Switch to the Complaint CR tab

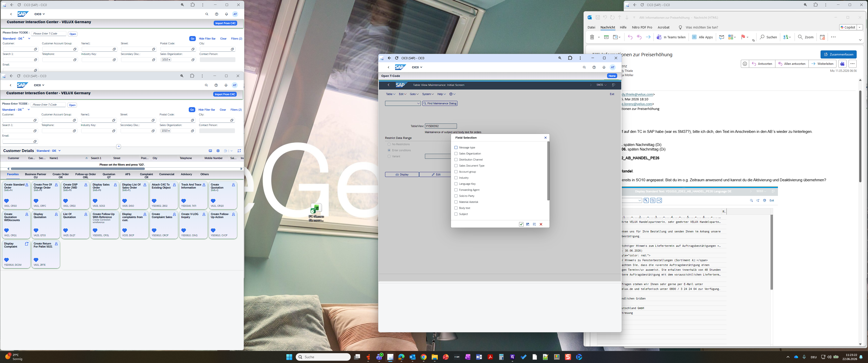click(x=146, y=176)
